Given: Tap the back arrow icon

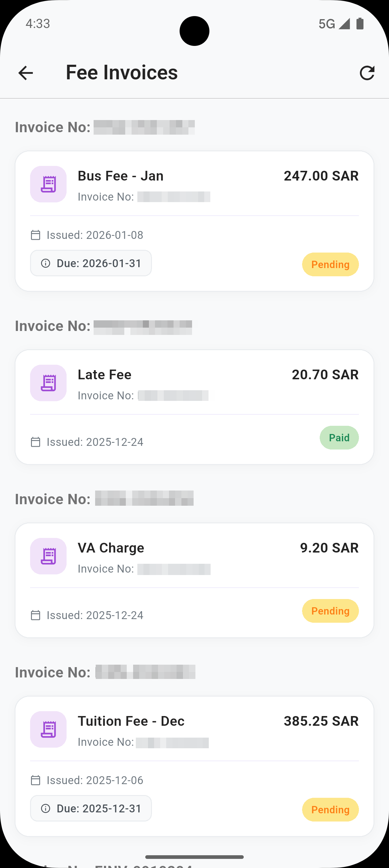Looking at the screenshot, I should [x=26, y=73].
